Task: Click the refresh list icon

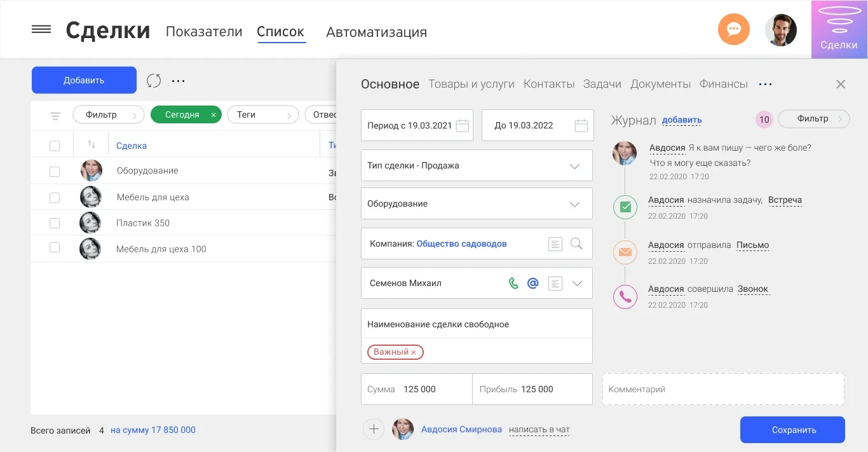Action: pyautogui.click(x=154, y=81)
